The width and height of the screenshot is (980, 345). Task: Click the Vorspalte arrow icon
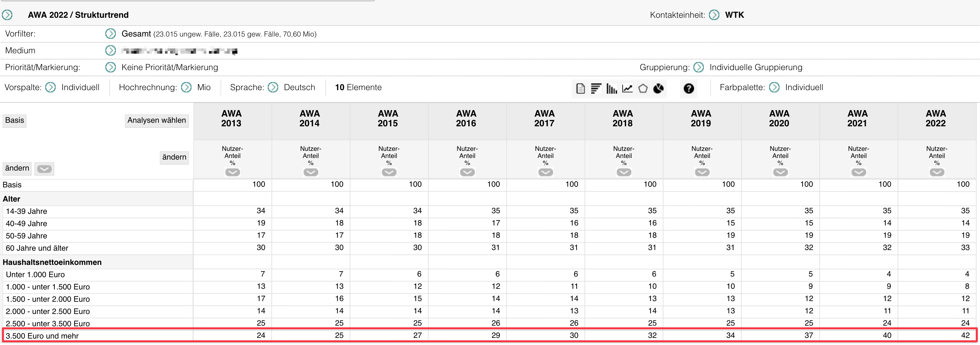point(50,88)
